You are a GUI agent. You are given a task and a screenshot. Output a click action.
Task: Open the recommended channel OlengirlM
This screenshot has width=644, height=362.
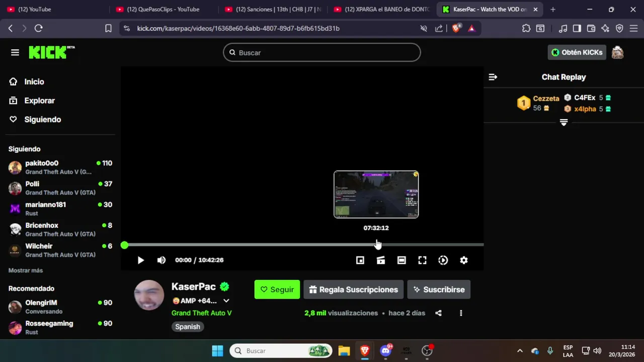(x=60, y=307)
